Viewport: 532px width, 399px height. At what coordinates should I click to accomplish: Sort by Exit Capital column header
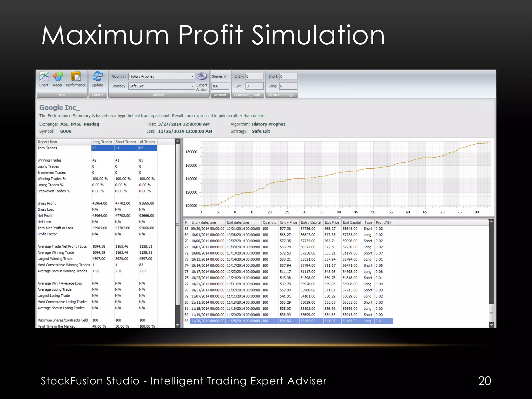(x=352, y=222)
